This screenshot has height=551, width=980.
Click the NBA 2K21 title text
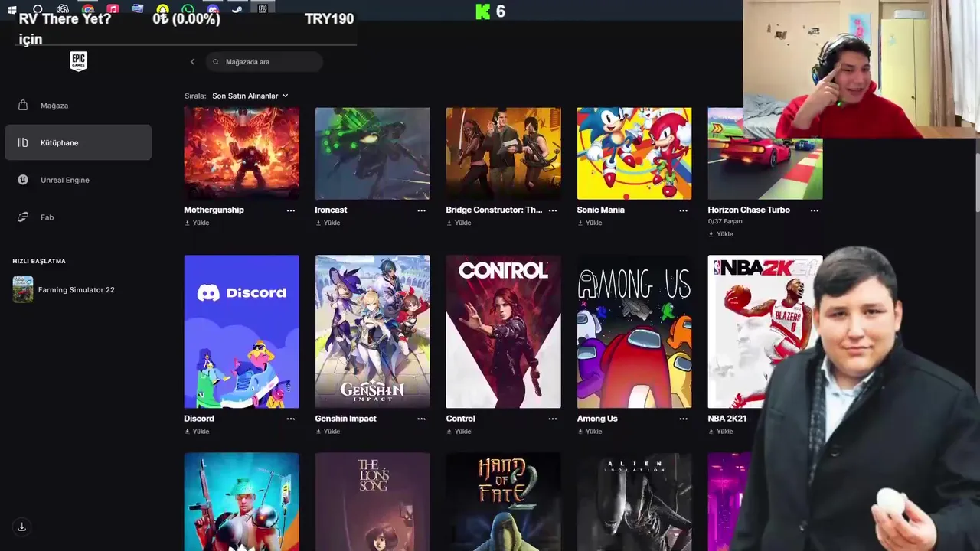point(727,419)
